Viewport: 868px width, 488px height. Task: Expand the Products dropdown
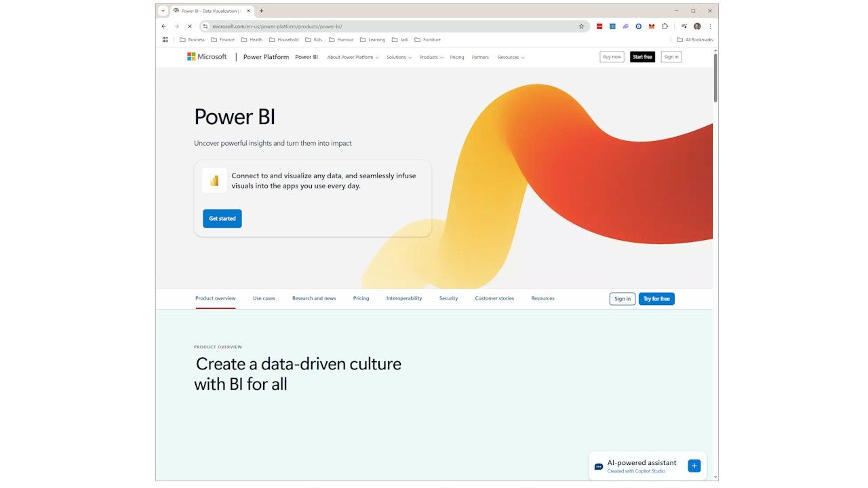(431, 58)
